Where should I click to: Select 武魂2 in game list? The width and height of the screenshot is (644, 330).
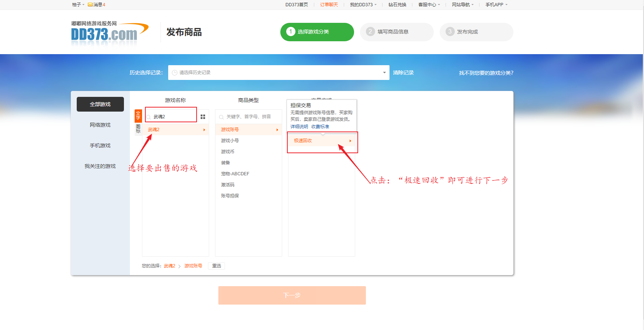(x=176, y=130)
